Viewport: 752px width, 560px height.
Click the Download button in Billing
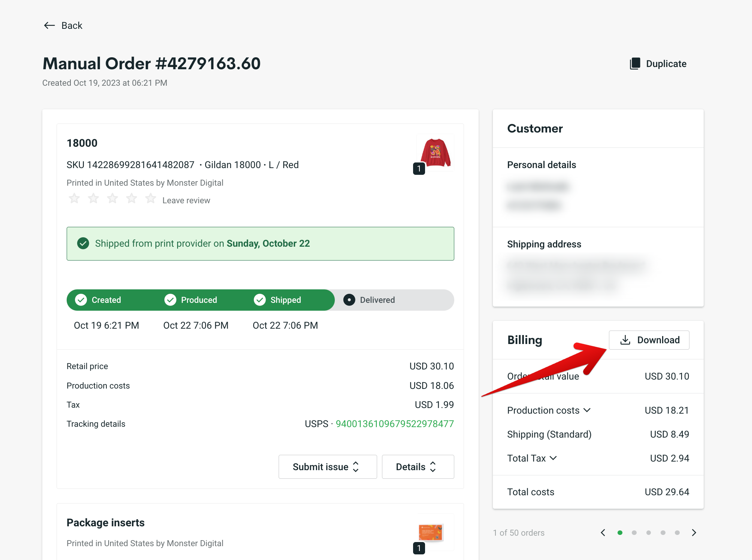click(x=649, y=340)
